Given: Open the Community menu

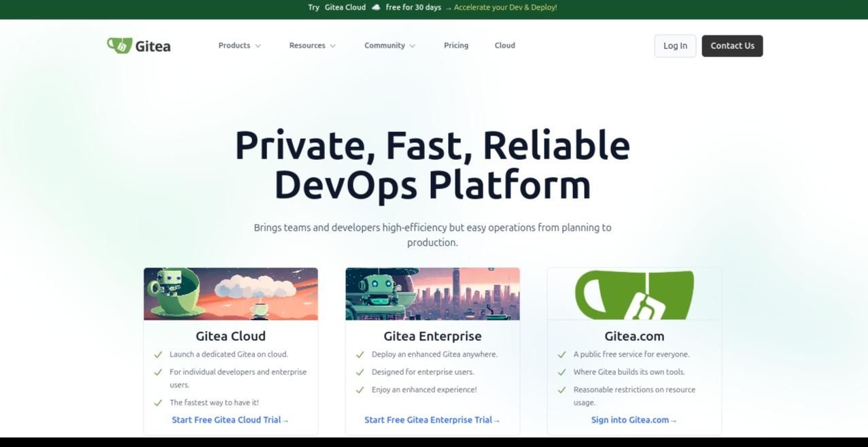Looking at the screenshot, I should tap(389, 46).
